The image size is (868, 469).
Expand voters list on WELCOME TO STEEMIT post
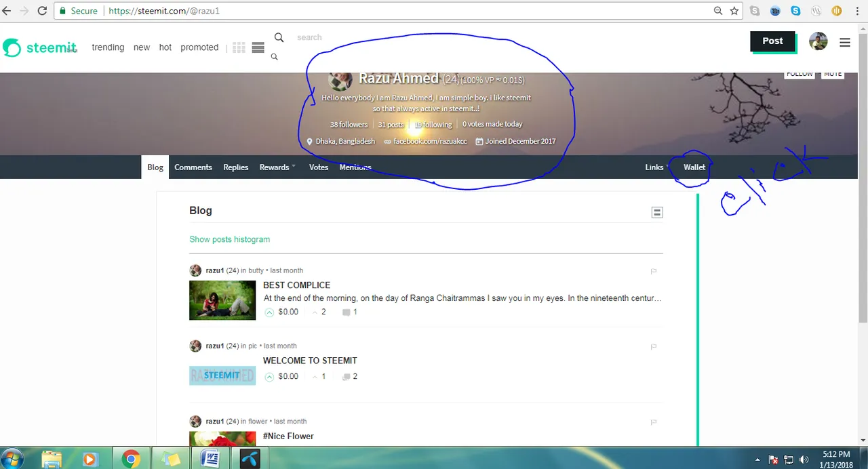point(319,376)
